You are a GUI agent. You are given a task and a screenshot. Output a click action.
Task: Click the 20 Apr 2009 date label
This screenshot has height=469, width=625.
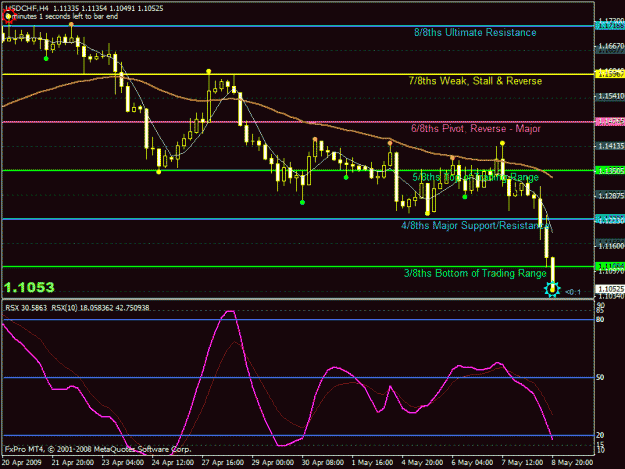(x=22, y=463)
